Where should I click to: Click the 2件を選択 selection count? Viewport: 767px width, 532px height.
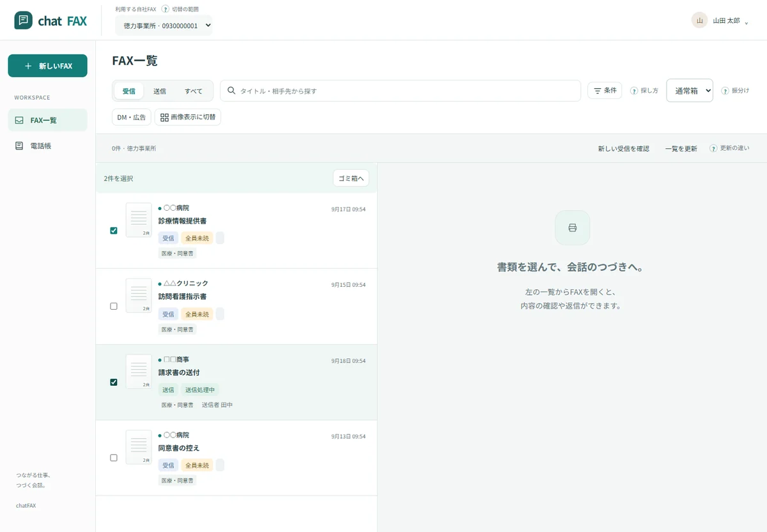(118, 179)
